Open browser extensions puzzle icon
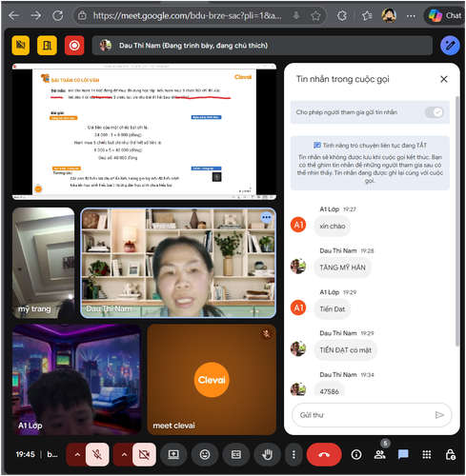 click(342, 15)
